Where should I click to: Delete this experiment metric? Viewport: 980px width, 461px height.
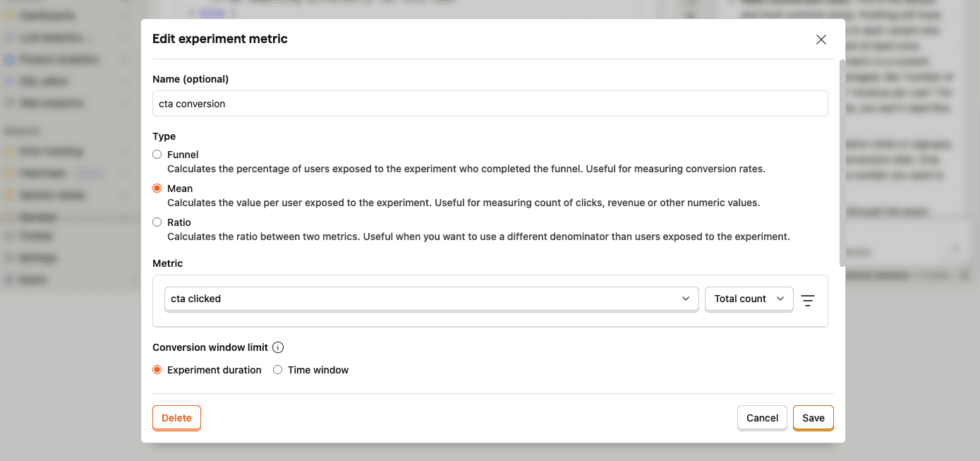pyautogui.click(x=176, y=418)
